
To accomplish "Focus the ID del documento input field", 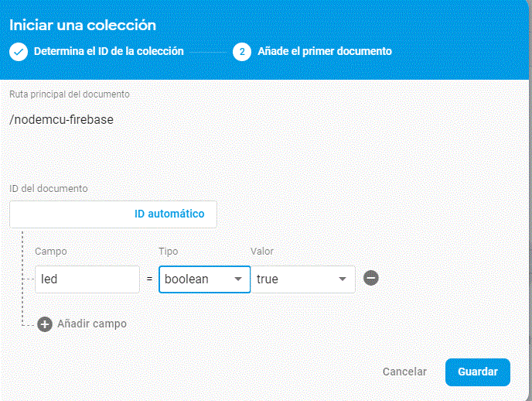I will (70, 214).
